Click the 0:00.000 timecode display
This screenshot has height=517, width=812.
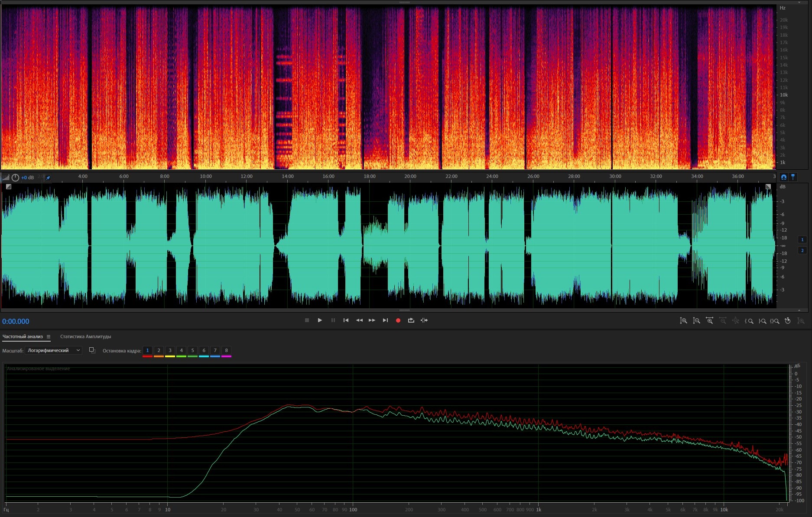click(16, 321)
